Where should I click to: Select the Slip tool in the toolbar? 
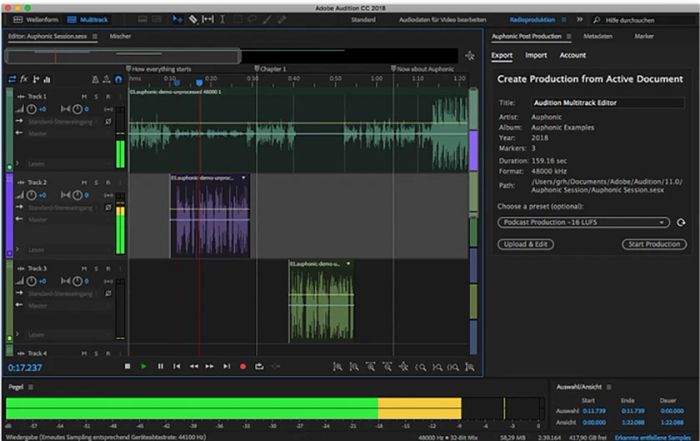(208, 19)
